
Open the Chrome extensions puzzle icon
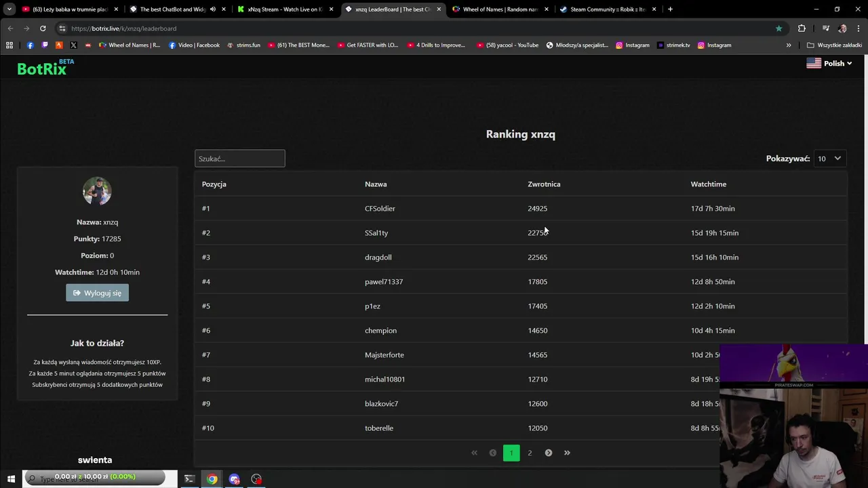tap(802, 28)
